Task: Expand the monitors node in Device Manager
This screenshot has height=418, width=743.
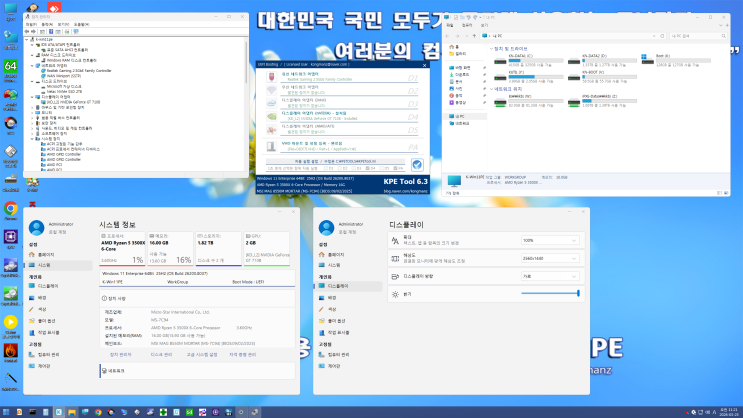Action: [x=32, y=112]
